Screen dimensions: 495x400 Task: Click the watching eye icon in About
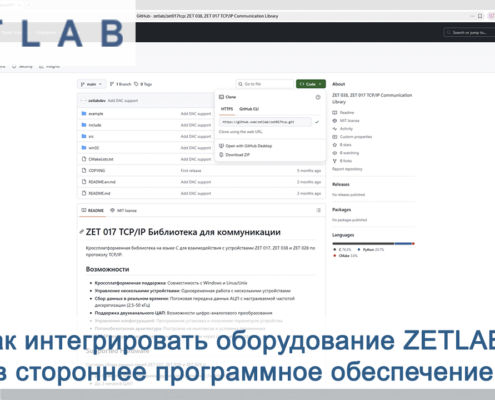pos(335,153)
